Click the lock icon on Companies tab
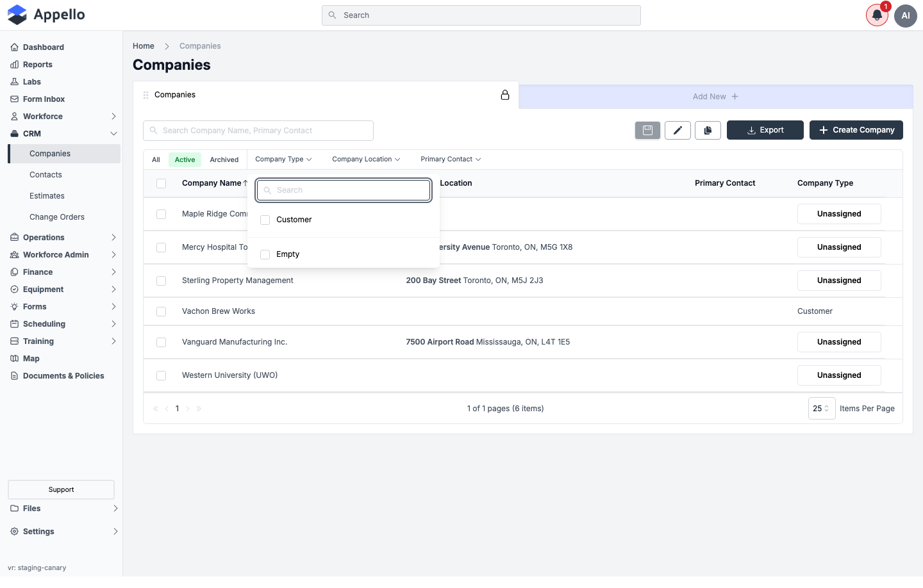Image resolution: width=923 pixels, height=588 pixels. click(x=505, y=95)
